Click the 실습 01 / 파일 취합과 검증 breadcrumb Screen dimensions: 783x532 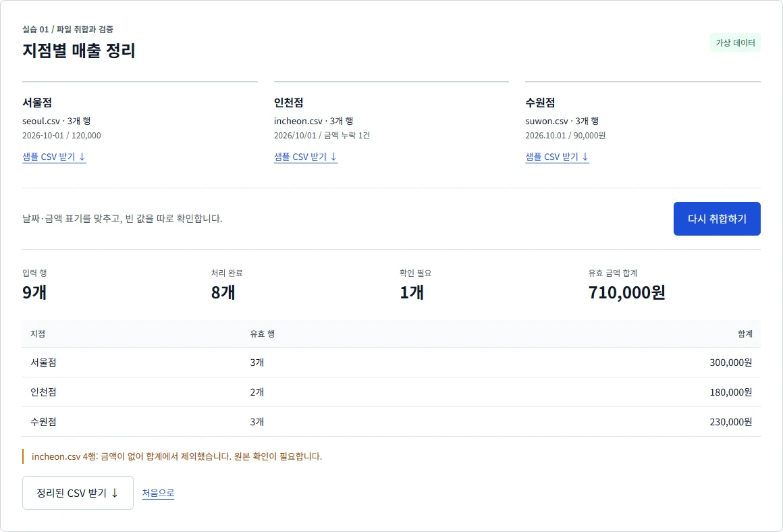[x=68, y=30]
